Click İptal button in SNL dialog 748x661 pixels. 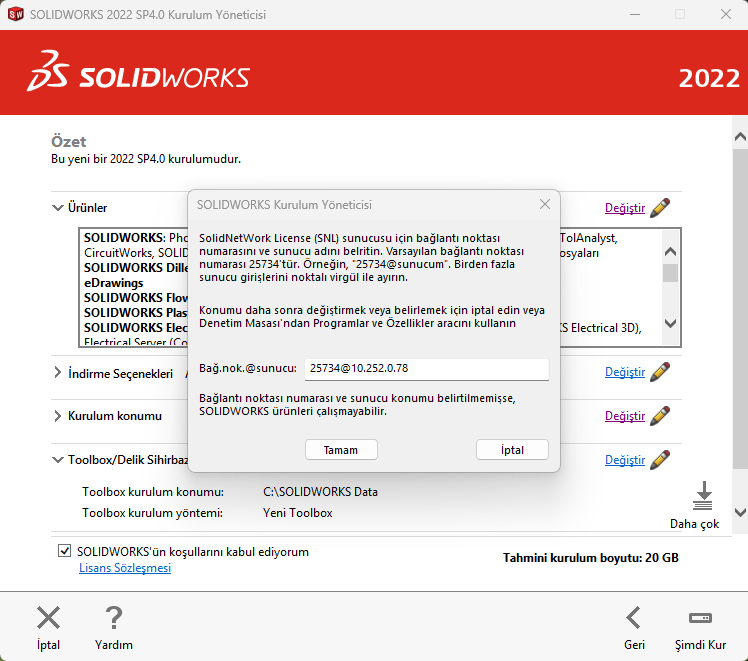click(x=512, y=450)
